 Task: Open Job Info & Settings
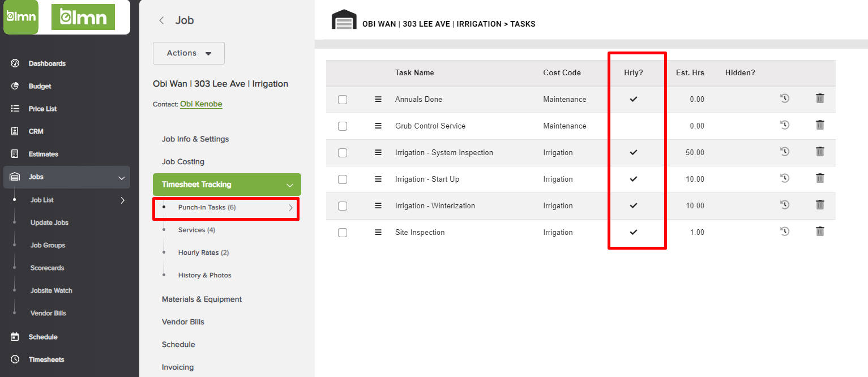point(195,139)
